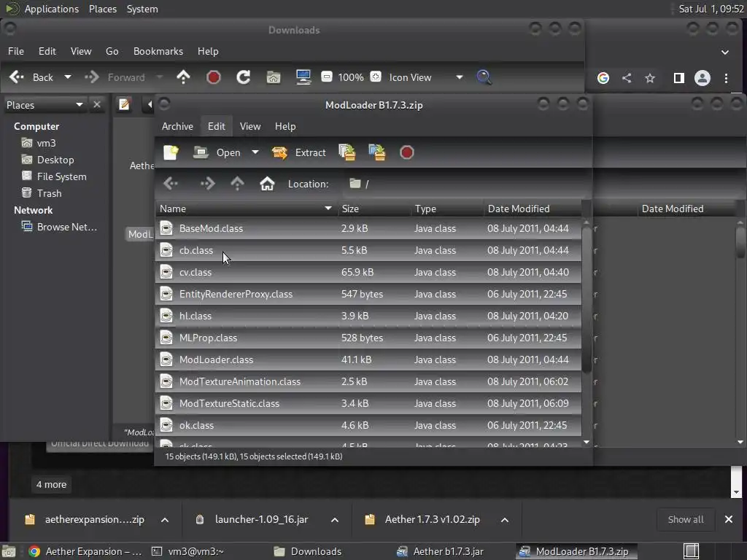This screenshot has height=560, width=747.
Task: Stop loading icon in Downloads toolbar
Action: [x=214, y=77]
